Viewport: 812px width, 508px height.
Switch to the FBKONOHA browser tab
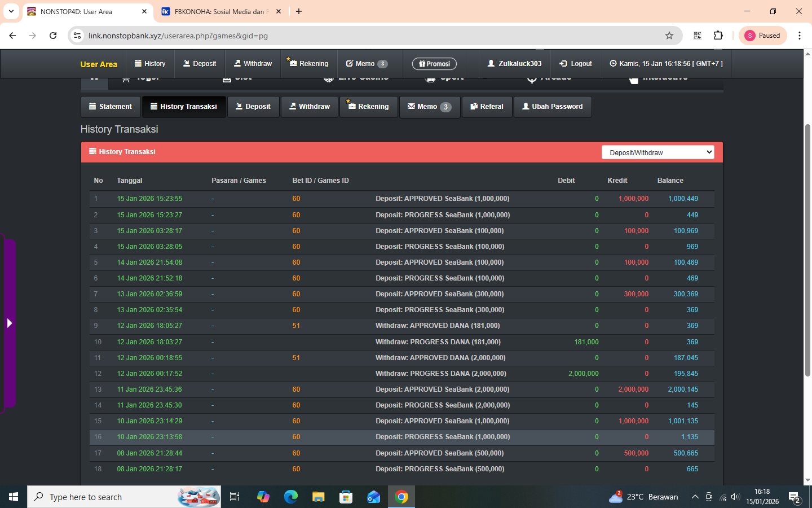click(221, 11)
